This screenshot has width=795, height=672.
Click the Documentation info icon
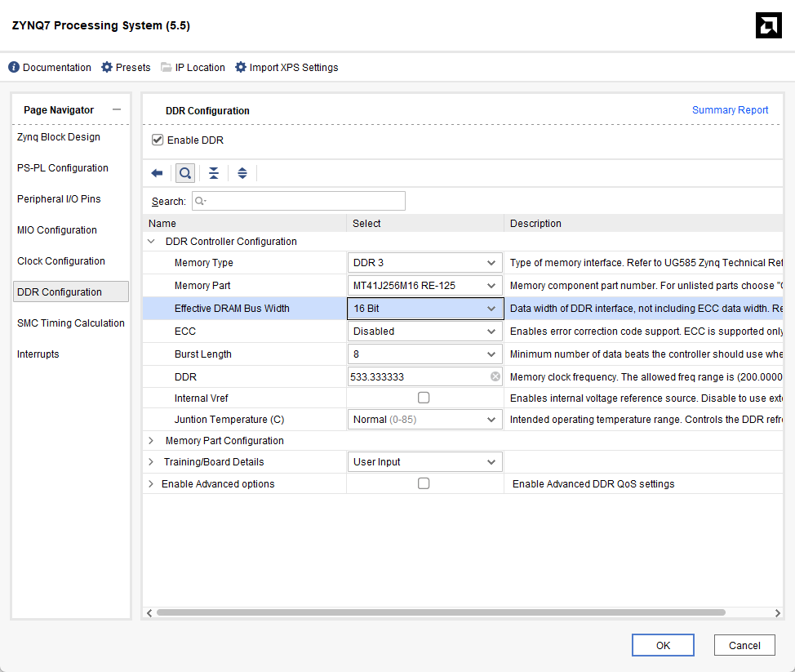[x=14, y=67]
